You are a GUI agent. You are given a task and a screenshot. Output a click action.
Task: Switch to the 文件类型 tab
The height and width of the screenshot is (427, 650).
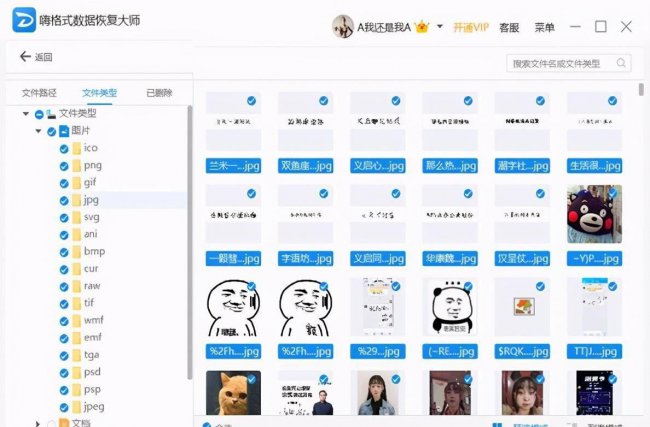click(x=99, y=93)
